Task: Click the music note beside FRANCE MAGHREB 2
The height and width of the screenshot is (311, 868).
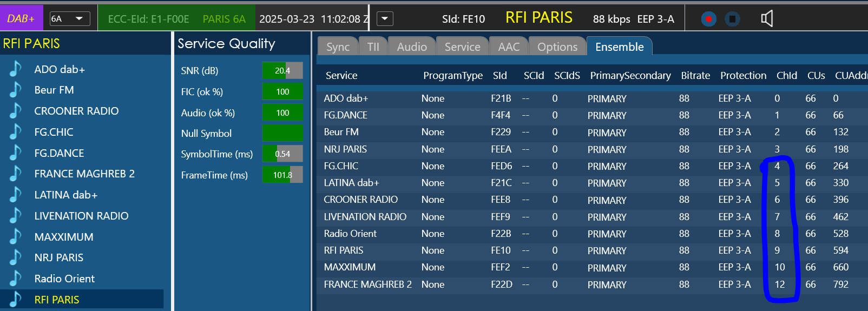Action: point(16,174)
